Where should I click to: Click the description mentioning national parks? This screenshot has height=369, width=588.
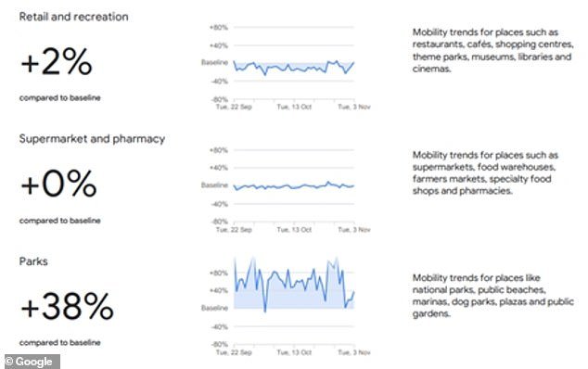(492, 296)
